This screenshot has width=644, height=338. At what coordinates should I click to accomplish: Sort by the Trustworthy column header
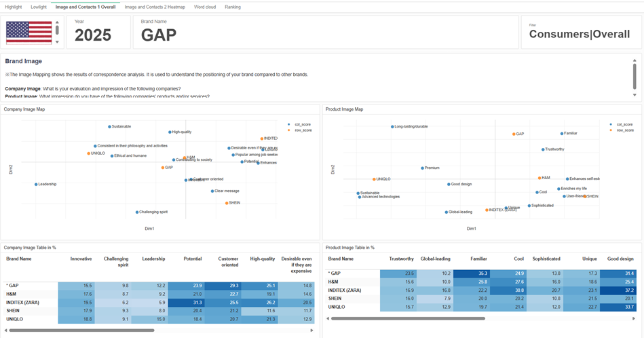click(x=401, y=259)
